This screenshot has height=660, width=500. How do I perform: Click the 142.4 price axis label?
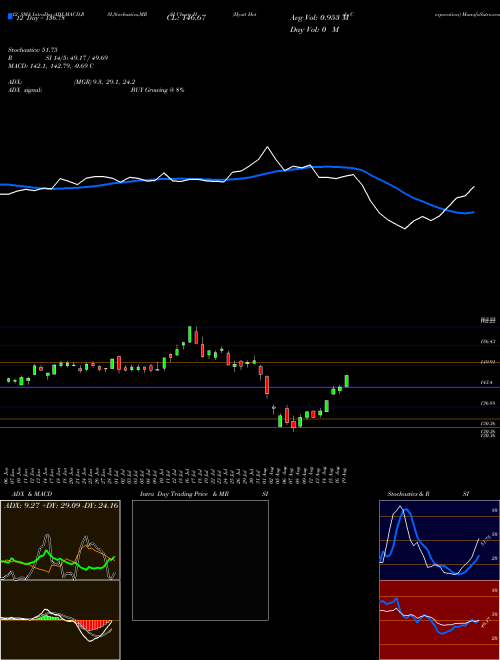487,382
